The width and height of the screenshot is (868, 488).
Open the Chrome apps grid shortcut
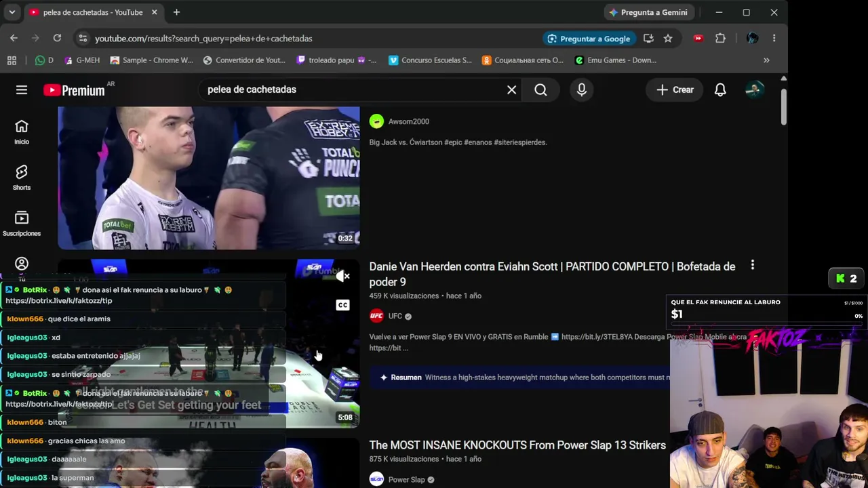point(12,60)
